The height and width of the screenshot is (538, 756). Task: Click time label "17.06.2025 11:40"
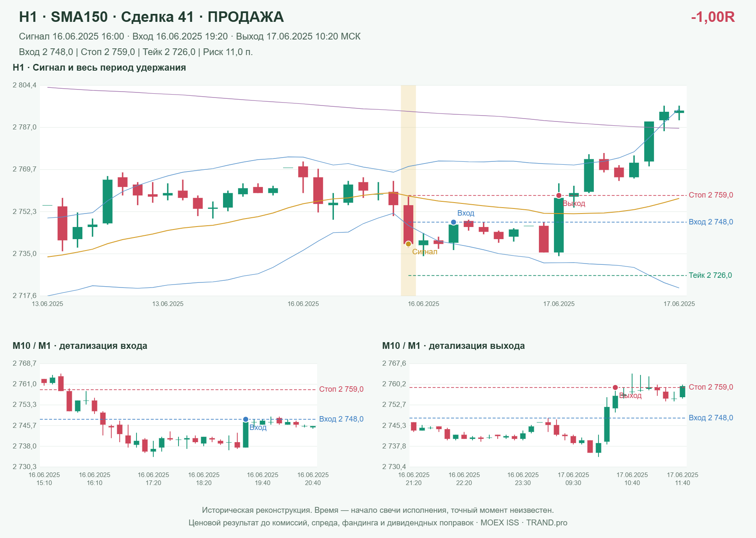click(682, 479)
